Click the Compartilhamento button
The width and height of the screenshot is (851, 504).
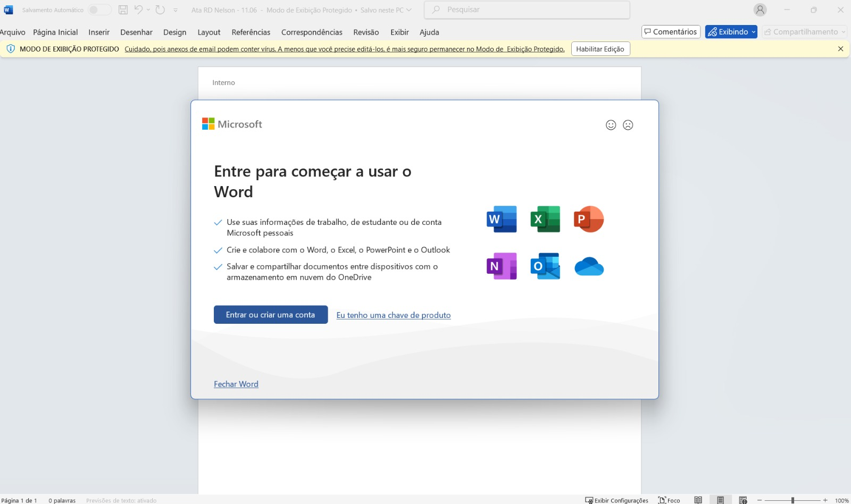point(804,32)
